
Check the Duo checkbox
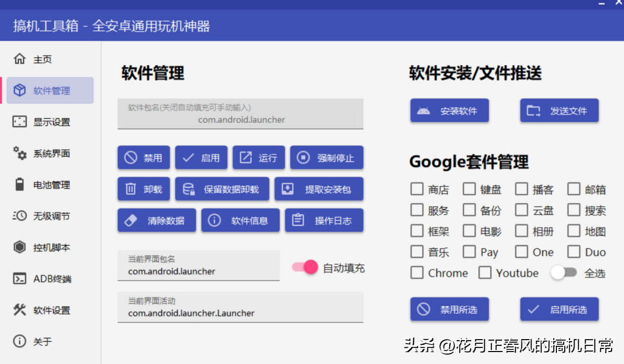click(x=574, y=252)
